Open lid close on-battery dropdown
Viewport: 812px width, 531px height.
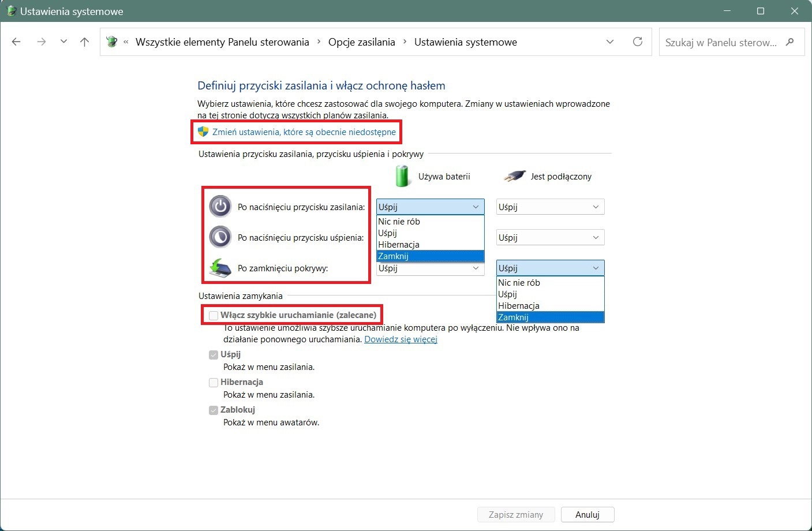coord(431,268)
